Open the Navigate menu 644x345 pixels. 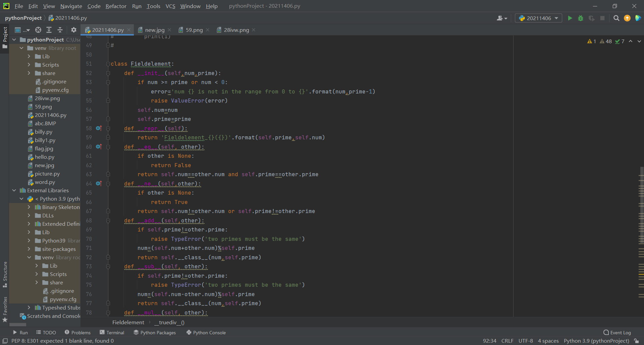point(71,6)
